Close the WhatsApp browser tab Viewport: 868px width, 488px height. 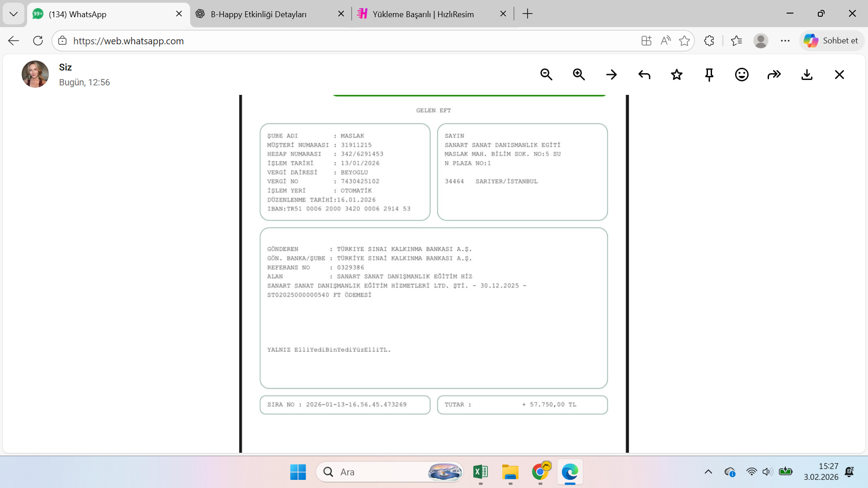coord(179,14)
